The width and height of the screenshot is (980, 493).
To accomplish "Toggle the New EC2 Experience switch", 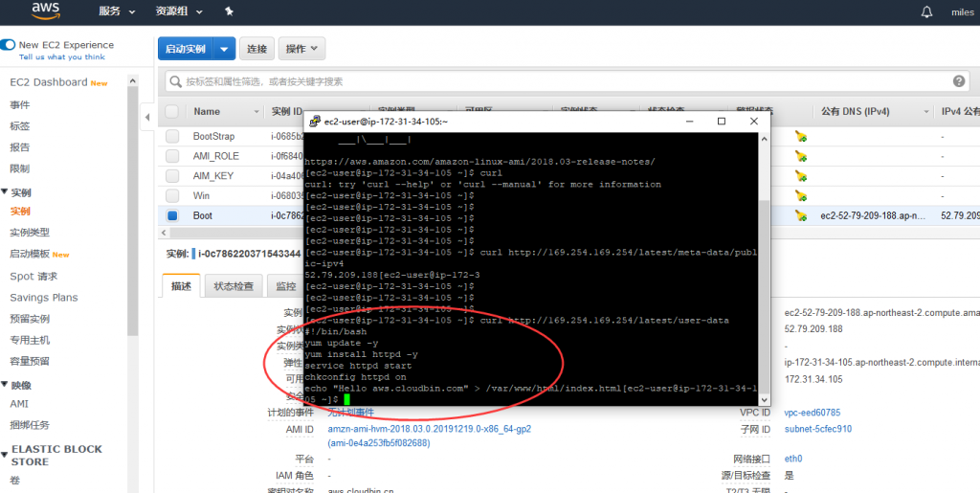I will [8, 45].
